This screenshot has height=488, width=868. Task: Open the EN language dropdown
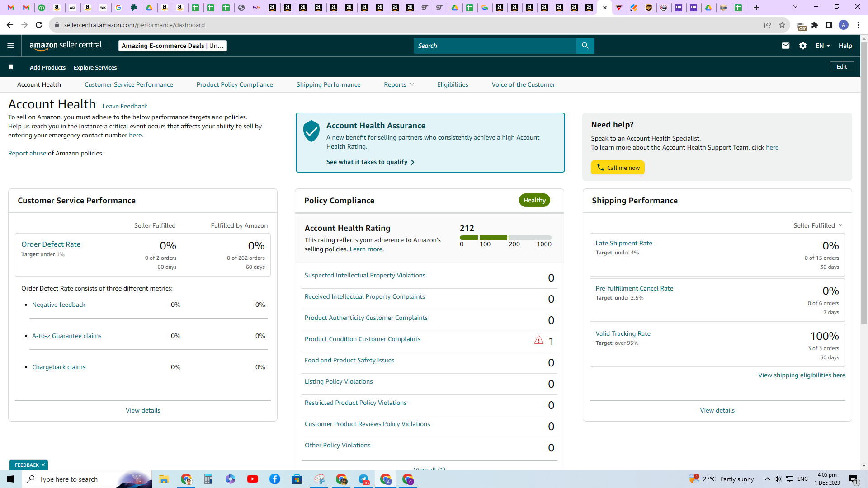823,46
